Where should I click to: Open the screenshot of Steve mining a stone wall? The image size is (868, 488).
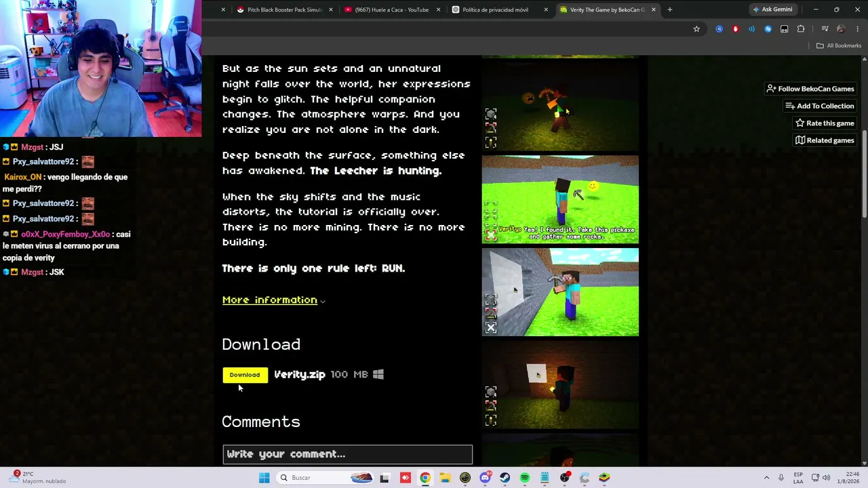pyautogui.click(x=560, y=292)
